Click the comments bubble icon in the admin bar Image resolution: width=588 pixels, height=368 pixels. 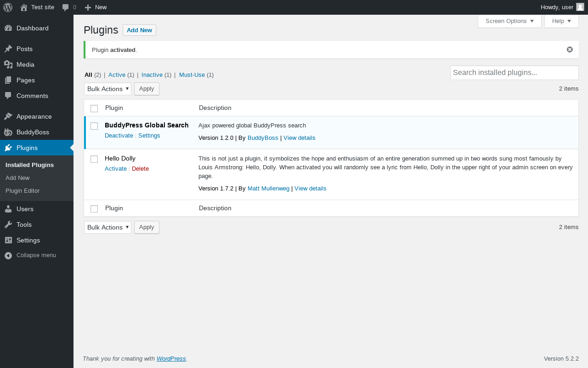pyautogui.click(x=66, y=7)
